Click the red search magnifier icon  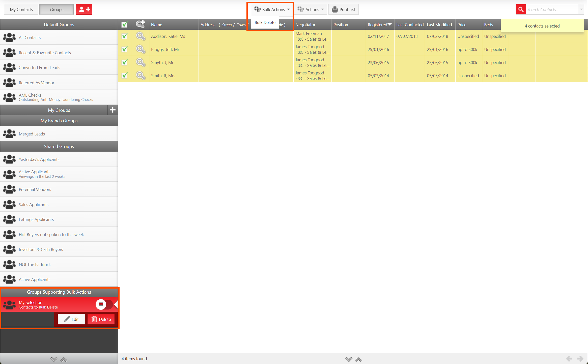(521, 10)
